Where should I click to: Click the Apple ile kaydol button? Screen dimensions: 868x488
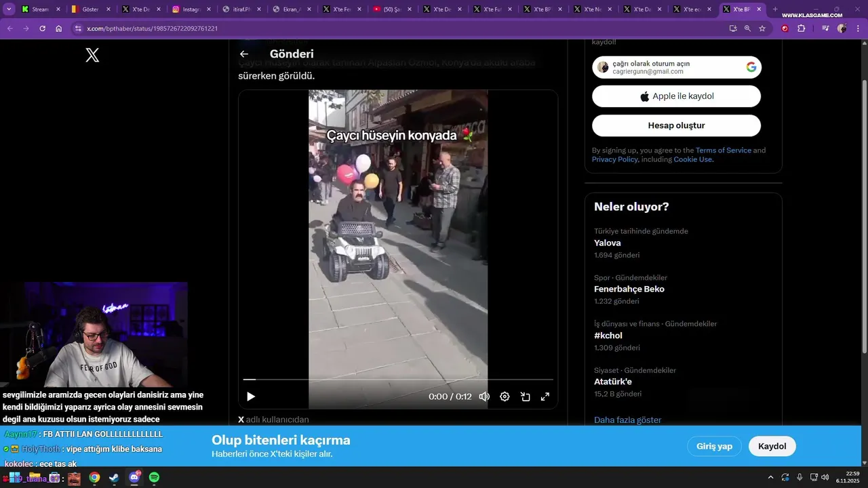677,96
